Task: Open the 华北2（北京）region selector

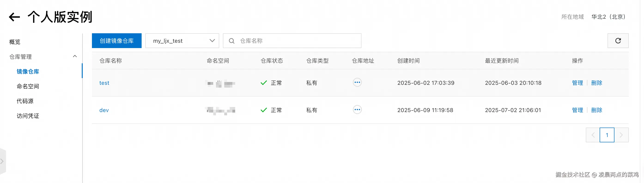Action: (x=608, y=17)
